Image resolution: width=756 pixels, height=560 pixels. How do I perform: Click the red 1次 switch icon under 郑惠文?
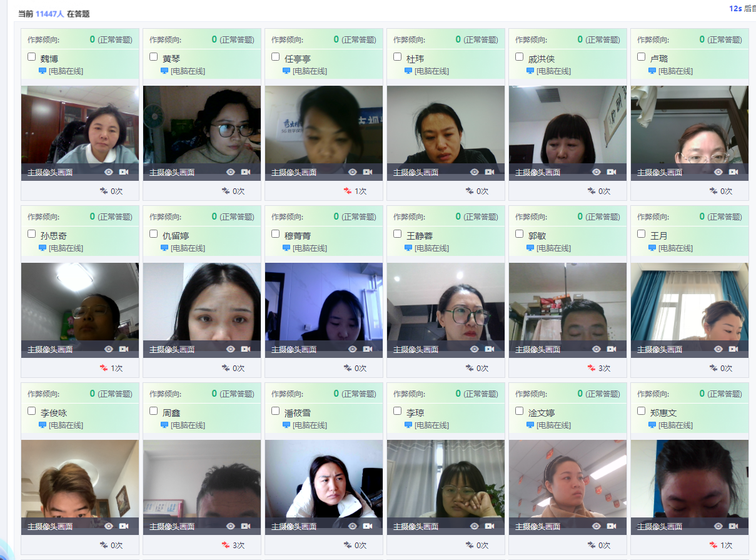tap(713, 545)
